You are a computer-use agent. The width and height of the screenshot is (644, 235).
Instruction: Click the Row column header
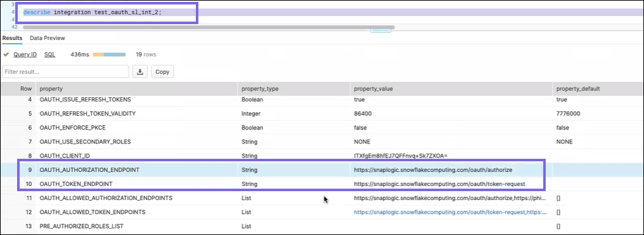point(26,88)
